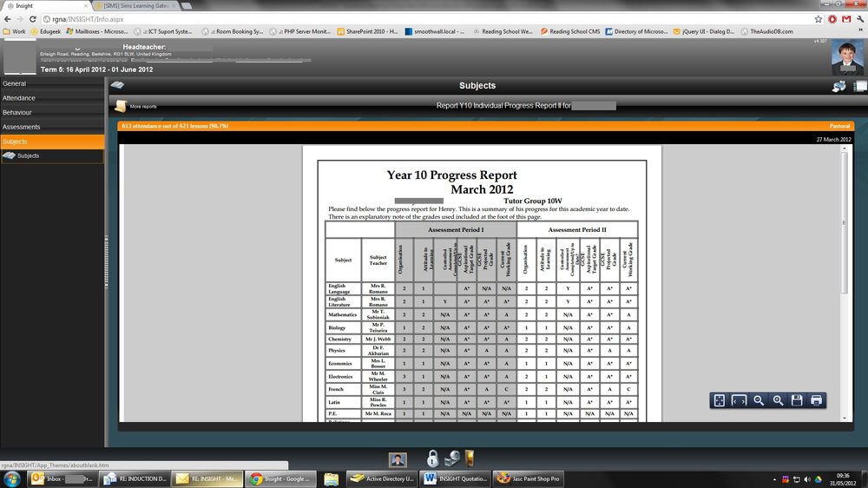Switch to the SIMS Learning Gateway browser tab
868x488 pixels.
tap(136, 5)
